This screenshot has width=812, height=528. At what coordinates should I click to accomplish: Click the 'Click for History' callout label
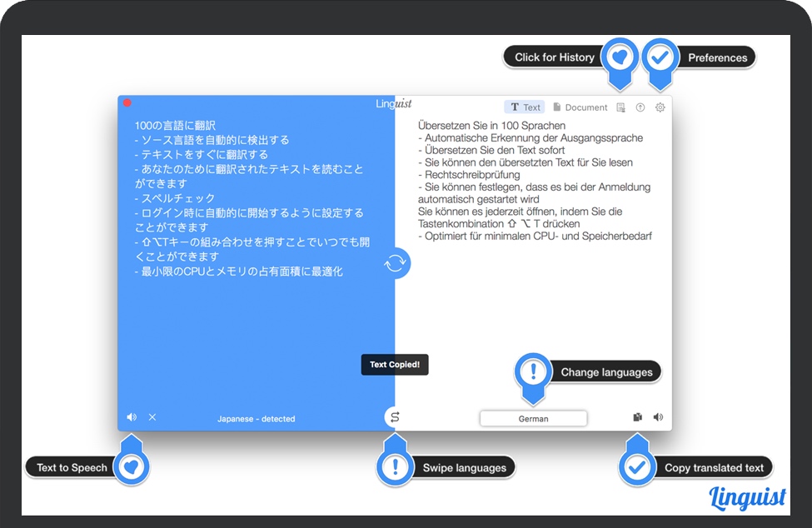pyautogui.click(x=555, y=57)
